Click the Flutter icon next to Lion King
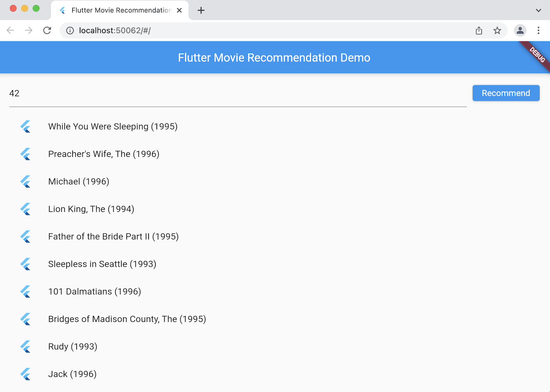This screenshot has height=392, width=550. pos(25,209)
